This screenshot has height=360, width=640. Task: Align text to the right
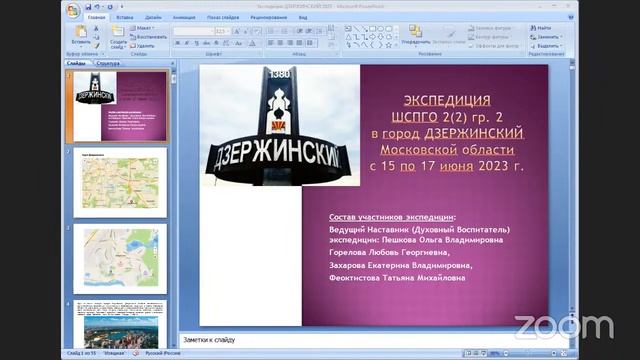289,43
